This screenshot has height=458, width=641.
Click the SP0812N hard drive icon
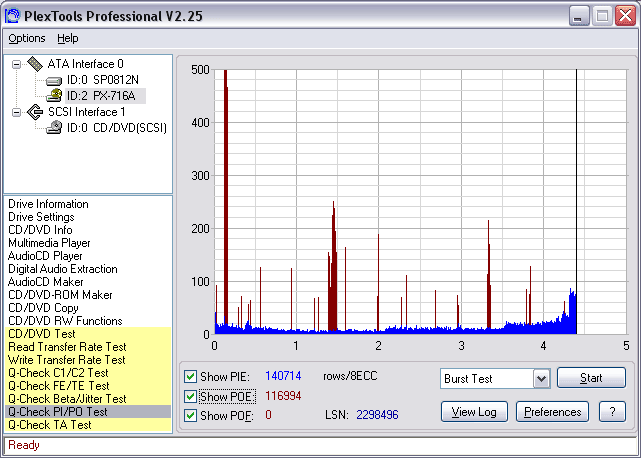[x=54, y=81]
